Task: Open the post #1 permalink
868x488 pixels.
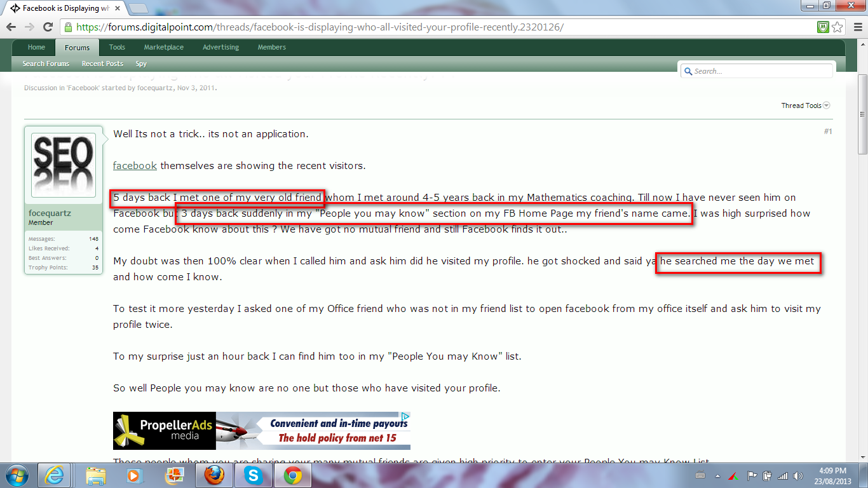Action: point(828,132)
